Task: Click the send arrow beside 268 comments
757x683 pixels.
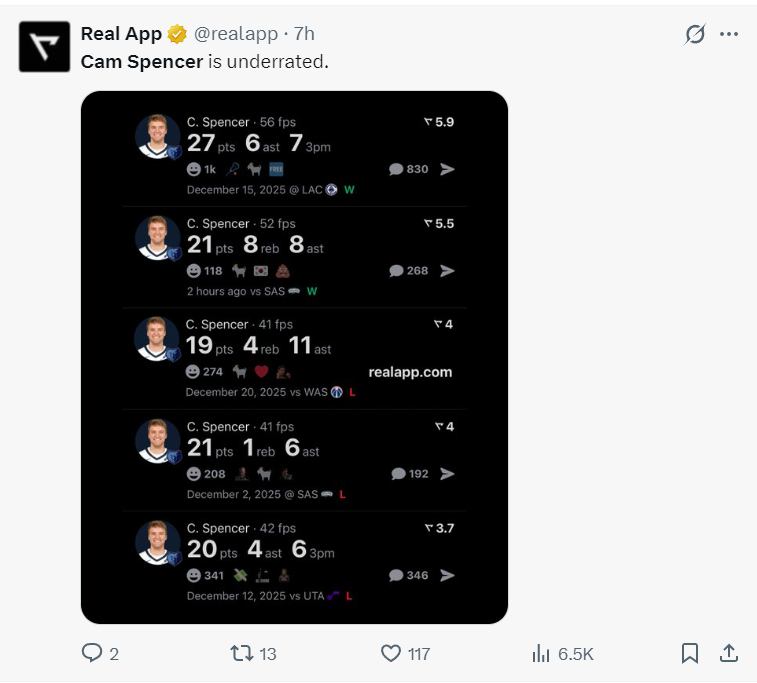Action: 447,271
